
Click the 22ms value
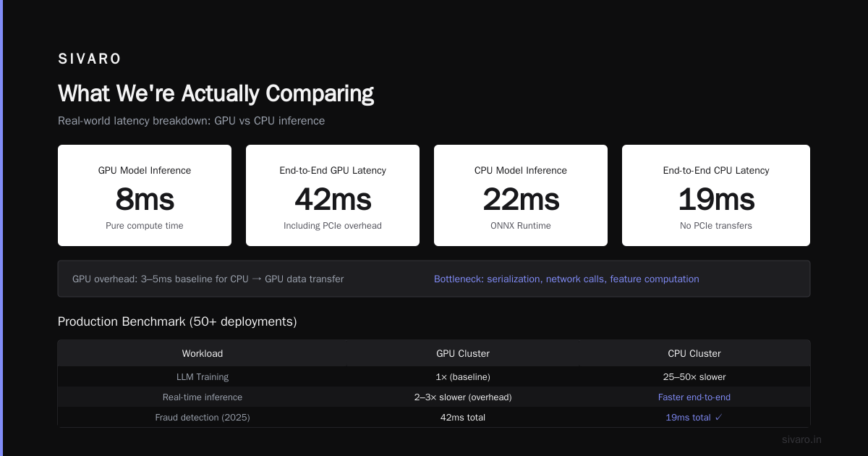point(521,200)
